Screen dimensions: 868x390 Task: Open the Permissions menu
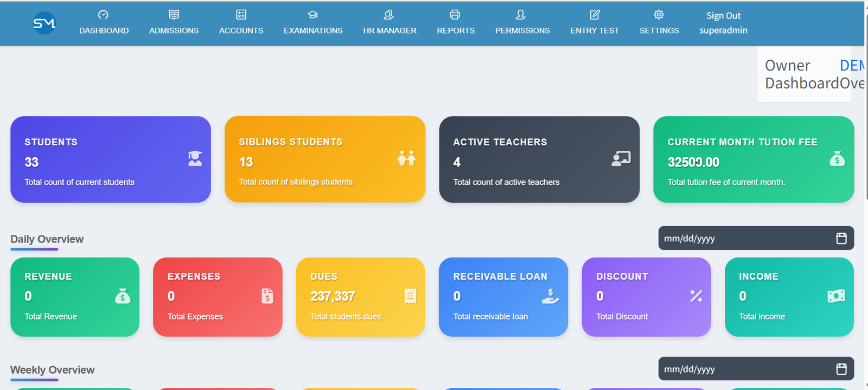(522, 23)
